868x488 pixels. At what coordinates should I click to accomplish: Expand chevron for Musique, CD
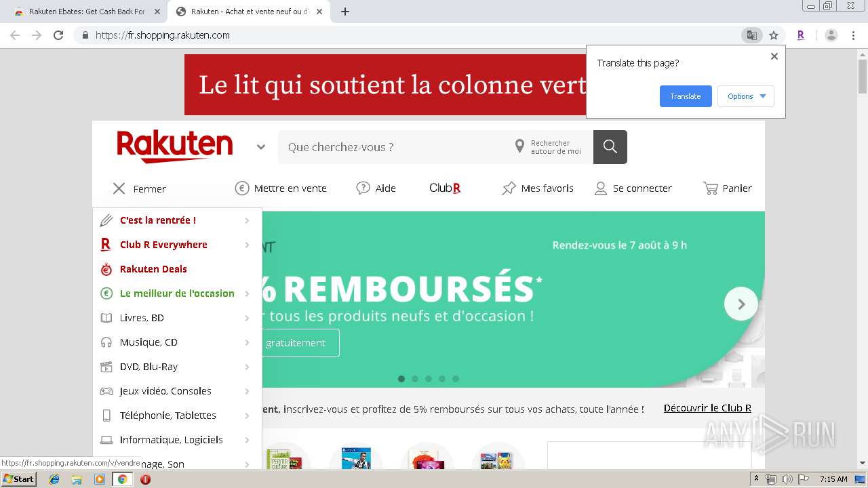tap(247, 342)
